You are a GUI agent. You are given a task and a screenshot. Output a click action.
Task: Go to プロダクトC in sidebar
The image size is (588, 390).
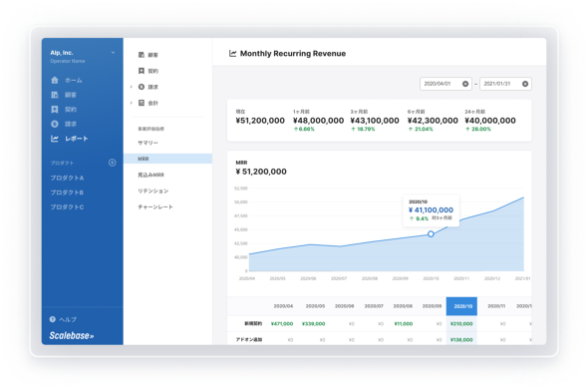point(67,206)
